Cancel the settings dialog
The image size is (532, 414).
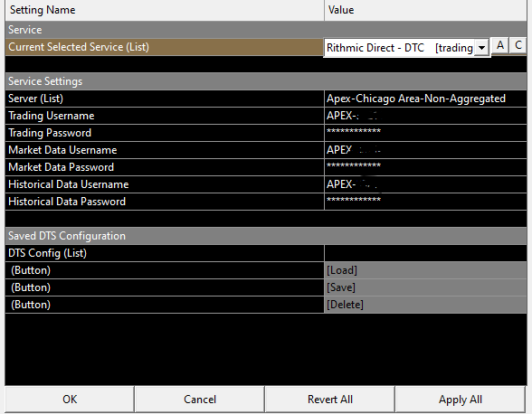[x=200, y=399]
